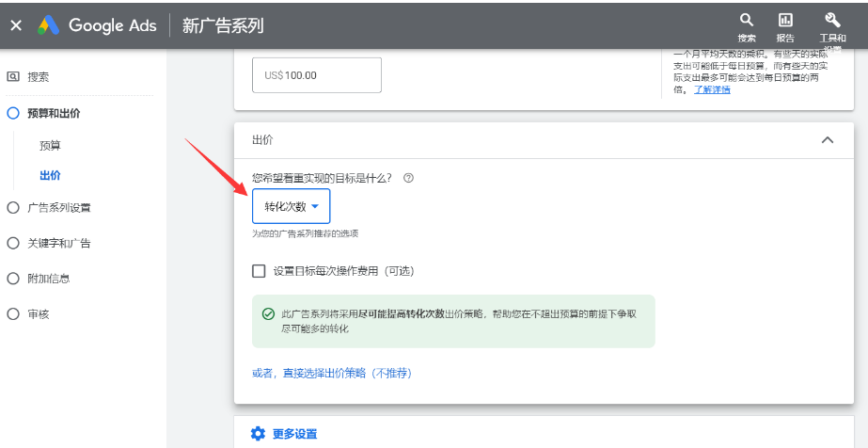Select the 预算和出价 step radio

13,113
